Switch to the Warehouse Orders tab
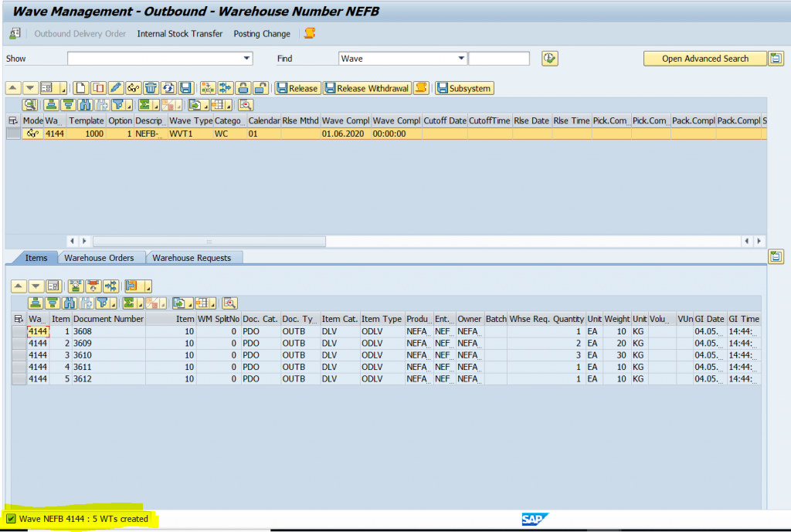This screenshot has width=791, height=532. (99, 258)
